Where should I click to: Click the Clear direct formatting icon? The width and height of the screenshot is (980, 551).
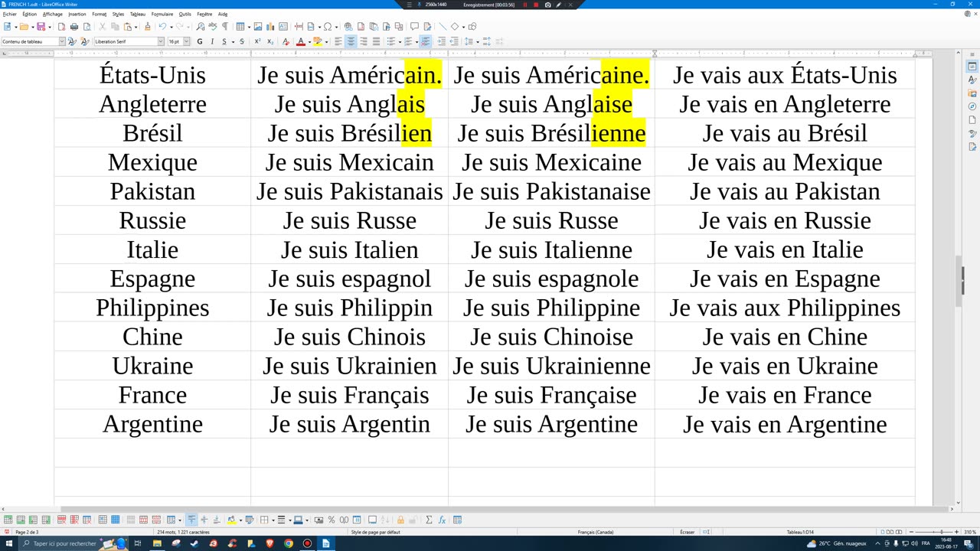click(285, 41)
